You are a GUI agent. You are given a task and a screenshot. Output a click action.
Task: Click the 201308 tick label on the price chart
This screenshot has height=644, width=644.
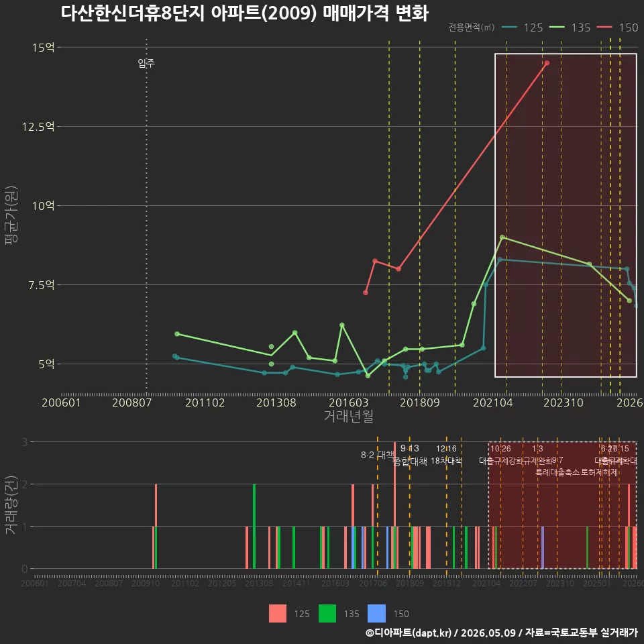pyautogui.click(x=276, y=402)
